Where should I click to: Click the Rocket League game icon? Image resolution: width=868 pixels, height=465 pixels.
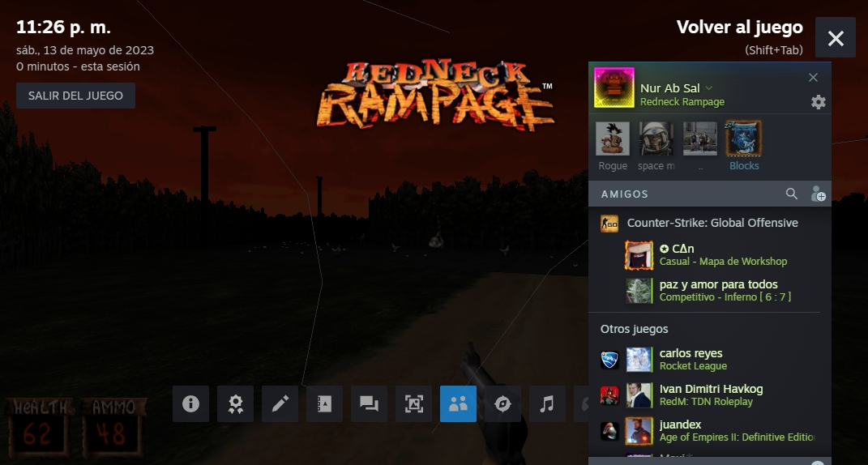point(609,360)
